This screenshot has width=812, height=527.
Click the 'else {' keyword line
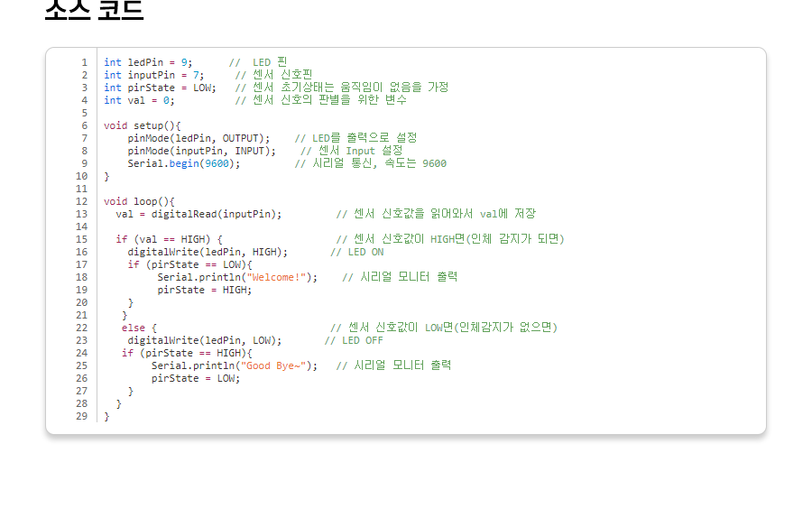click(139, 328)
